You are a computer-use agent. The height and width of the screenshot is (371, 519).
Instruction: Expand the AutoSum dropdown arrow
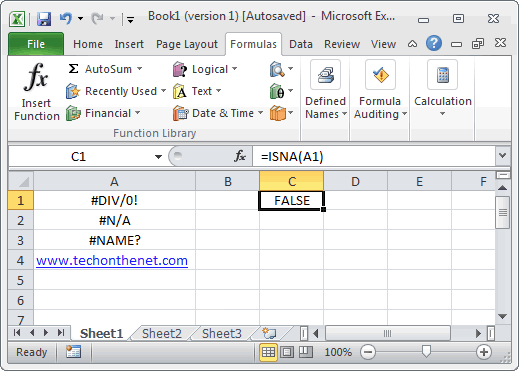(x=139, y=69)
